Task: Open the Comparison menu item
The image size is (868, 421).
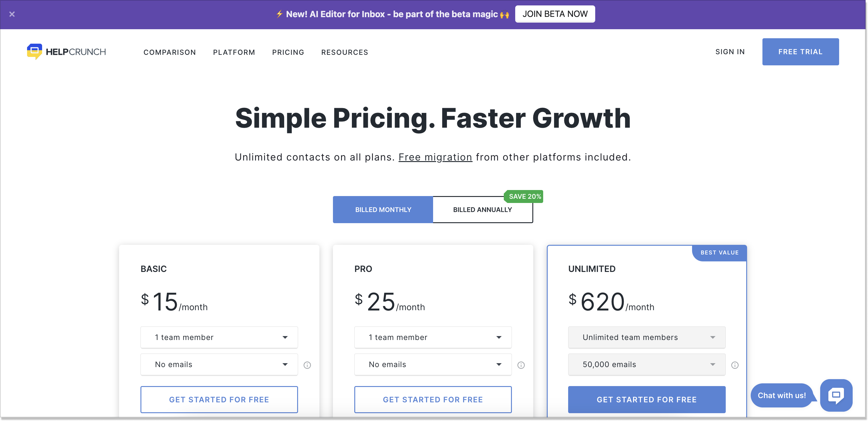Action: pyautogui.click(x=170, y=52)
